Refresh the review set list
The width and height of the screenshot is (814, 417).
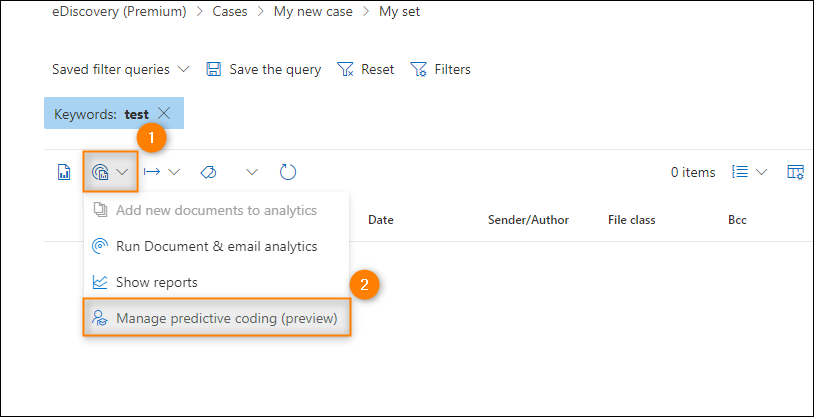coord(288,172)
